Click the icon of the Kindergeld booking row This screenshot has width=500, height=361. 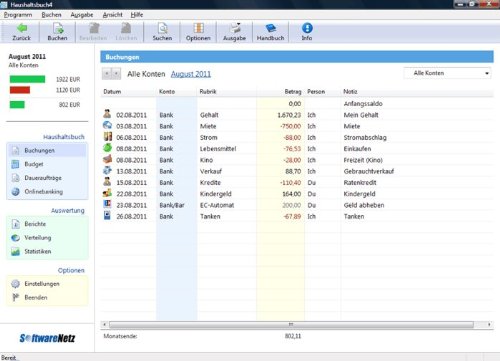[107, 193]
